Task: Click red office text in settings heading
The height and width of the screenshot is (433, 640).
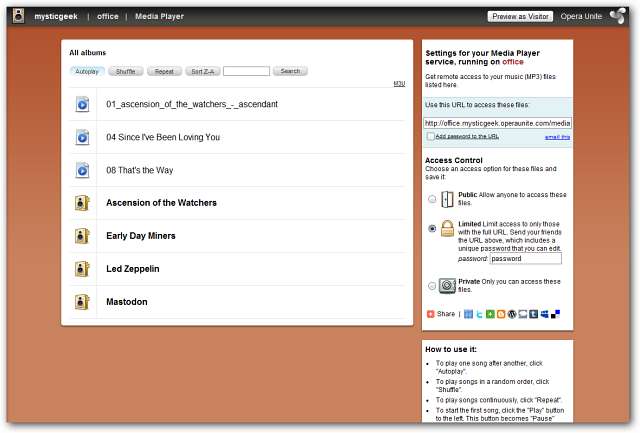Action: 513,62
